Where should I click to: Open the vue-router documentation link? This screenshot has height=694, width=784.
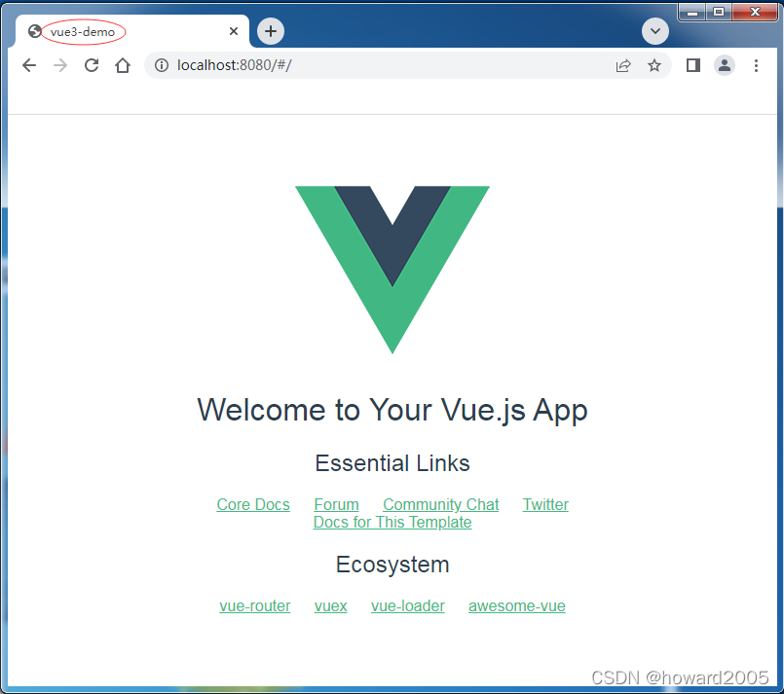[x=254, y=605]
